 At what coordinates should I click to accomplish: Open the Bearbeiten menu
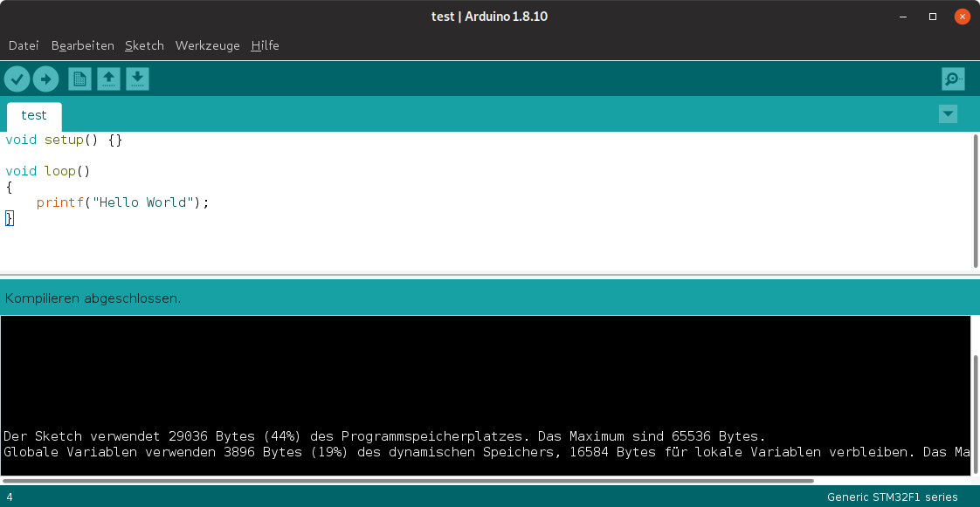(x=82, y=45)
